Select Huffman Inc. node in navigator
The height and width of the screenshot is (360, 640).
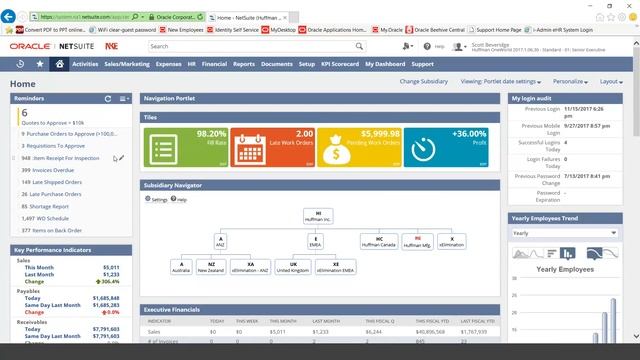click(x=318, y=216)
